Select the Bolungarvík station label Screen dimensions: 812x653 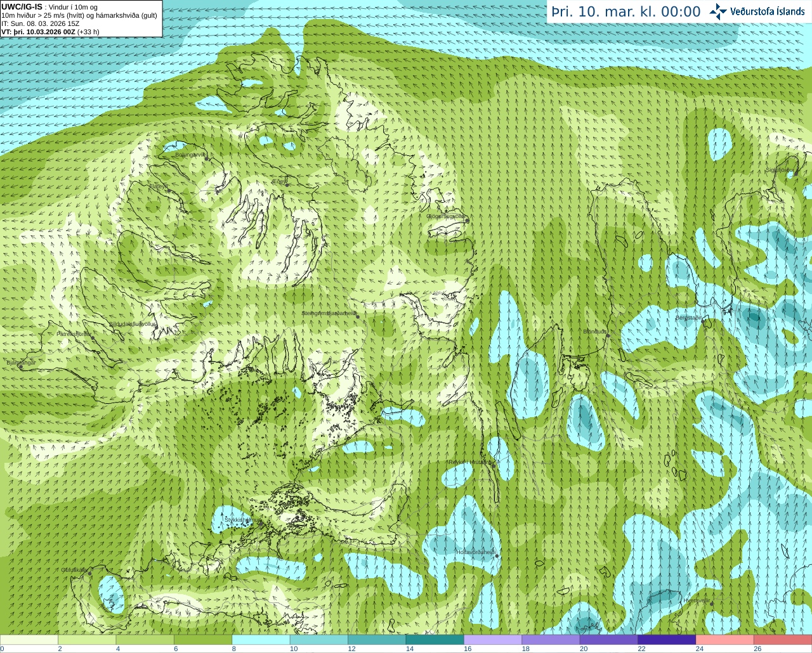190,155
